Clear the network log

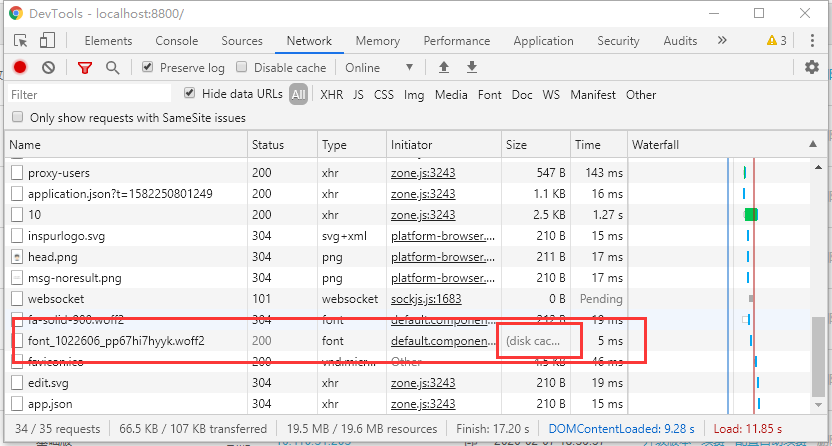pyautogui.click(x=48, y=67)
